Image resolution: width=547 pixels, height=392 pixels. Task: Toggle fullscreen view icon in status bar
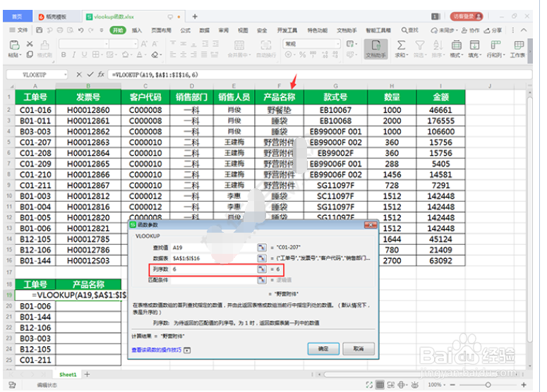369,385
